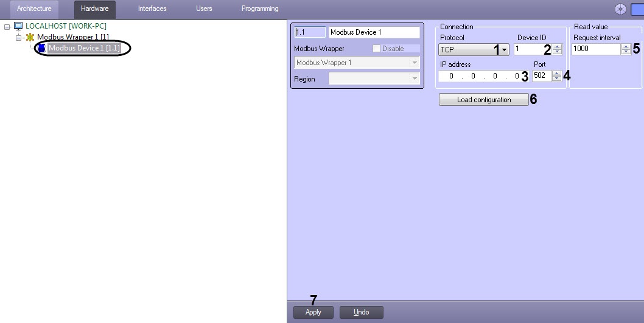Click the Device ID value field
Image resolution: width=644 pixels, height=323 pixels.
533,49
